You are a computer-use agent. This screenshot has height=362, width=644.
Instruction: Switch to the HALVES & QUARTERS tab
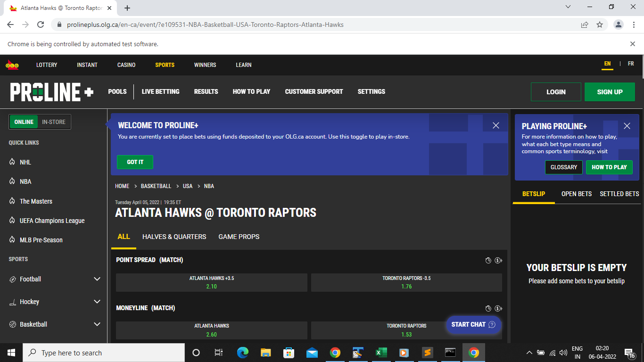pyautogui.click(x=174, y=237)
